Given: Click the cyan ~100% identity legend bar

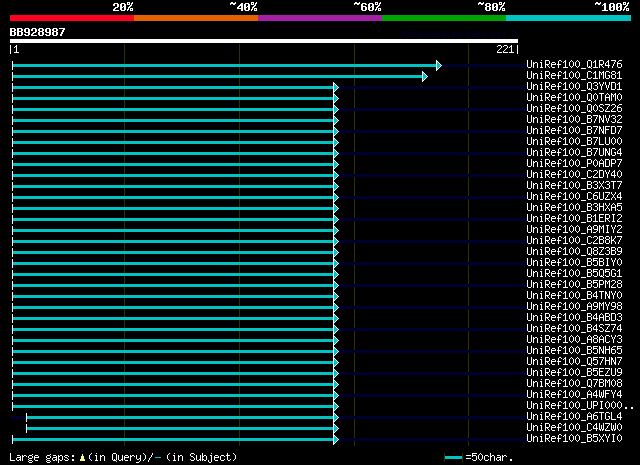Looking at the screenshot, I should pyautogui.click(x=569, y=18).
